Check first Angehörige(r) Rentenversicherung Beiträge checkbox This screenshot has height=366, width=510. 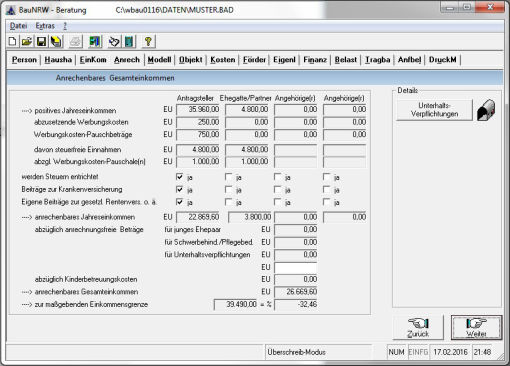point(278,202)
